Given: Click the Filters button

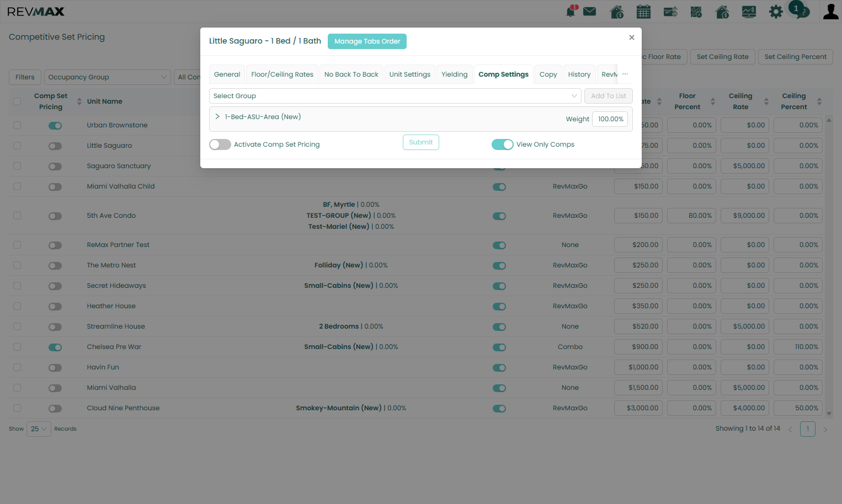Looking at the screenshot, I should click(25, 77).
